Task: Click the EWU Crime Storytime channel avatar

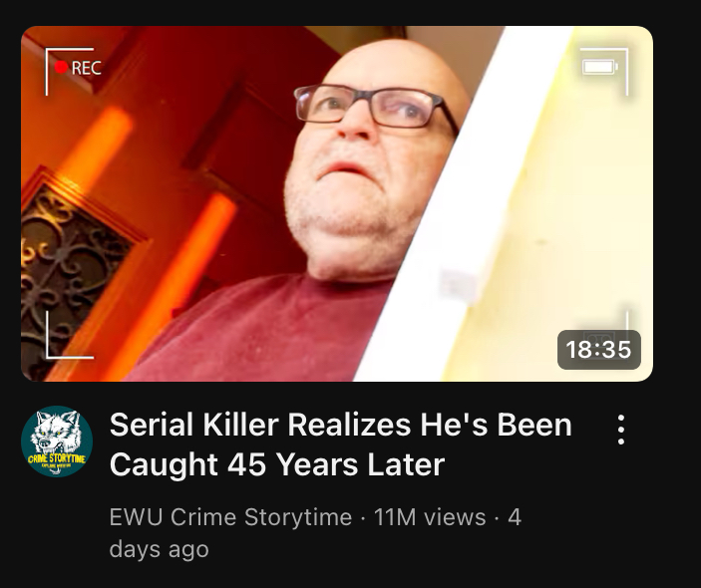Action: (x=57, y=441)
